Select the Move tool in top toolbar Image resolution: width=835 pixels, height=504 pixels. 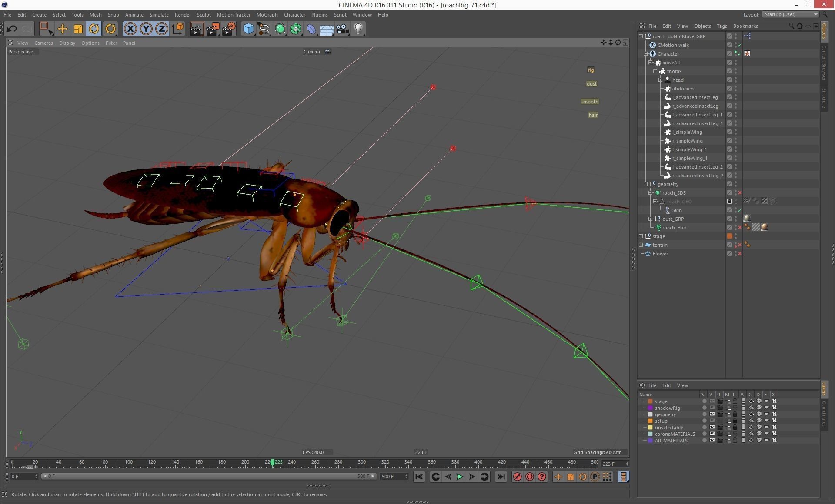(x=62, y=29)
